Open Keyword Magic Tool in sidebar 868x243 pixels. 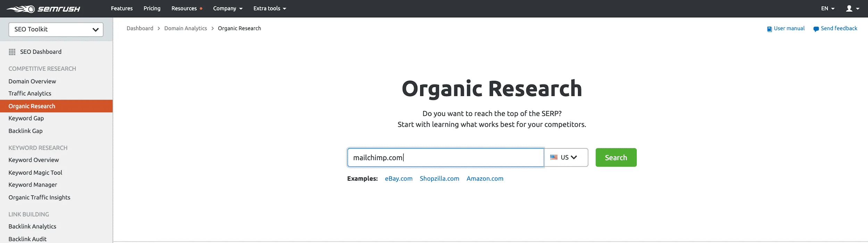[35, 173]
